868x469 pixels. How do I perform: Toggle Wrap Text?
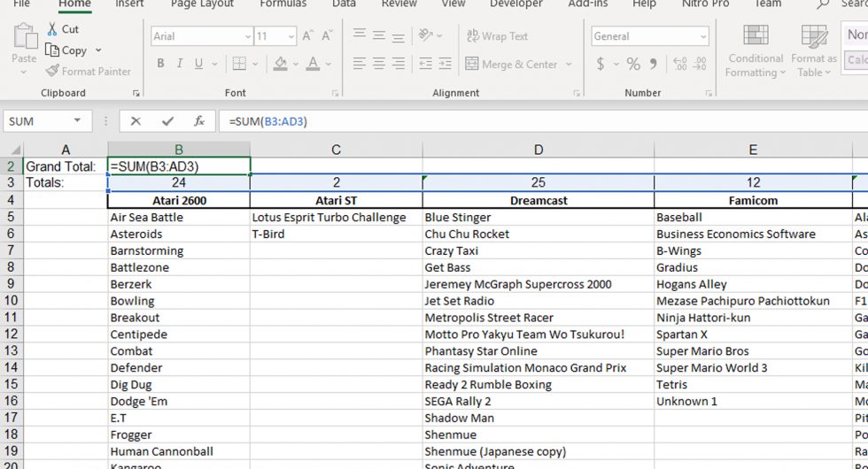coord(497,36)
